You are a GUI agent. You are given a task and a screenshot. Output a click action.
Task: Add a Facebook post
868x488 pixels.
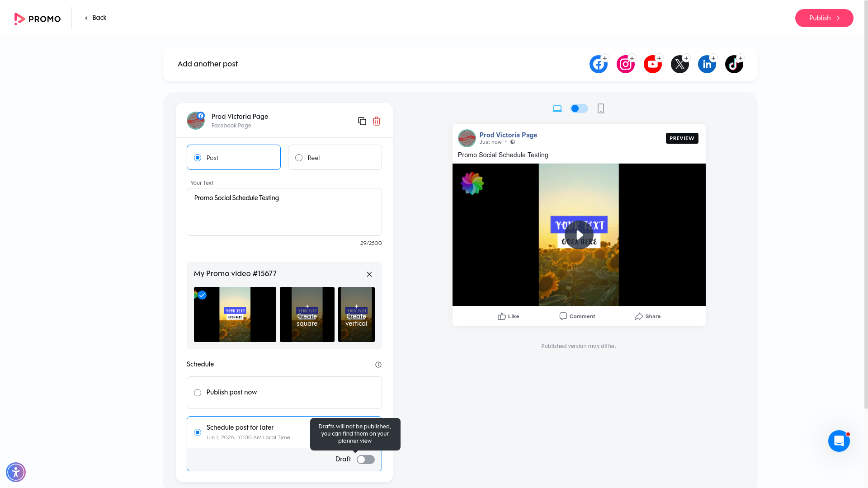598,64
